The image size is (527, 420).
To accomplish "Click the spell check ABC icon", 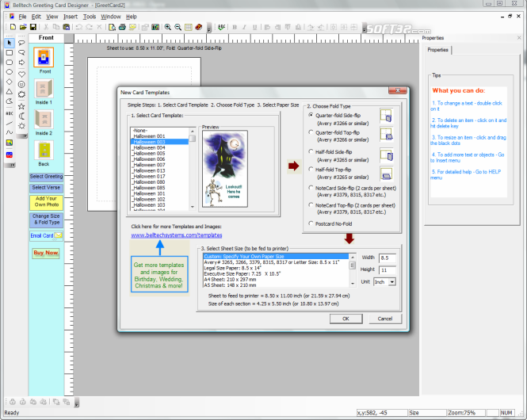I will (221, 27).
